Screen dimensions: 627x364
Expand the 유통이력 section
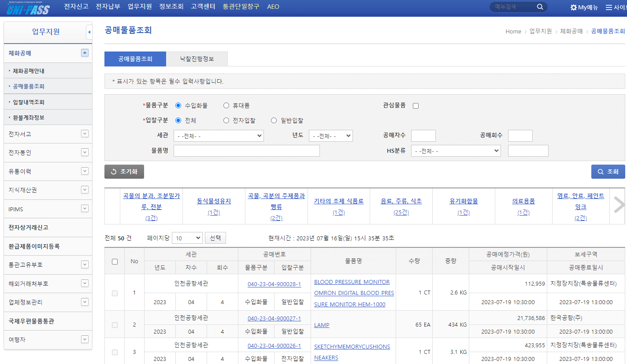click(x=85, y=171)
